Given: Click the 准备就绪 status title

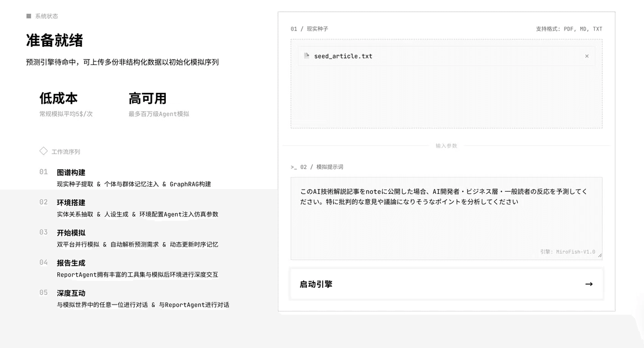Looking at the screenshot, I should (55, 40).
